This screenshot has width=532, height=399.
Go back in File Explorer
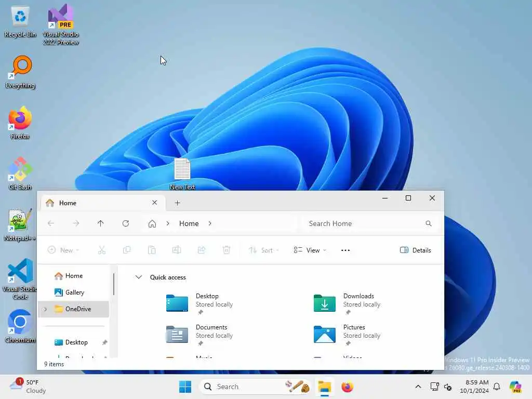pyautogui.click(x=51, y=223)
